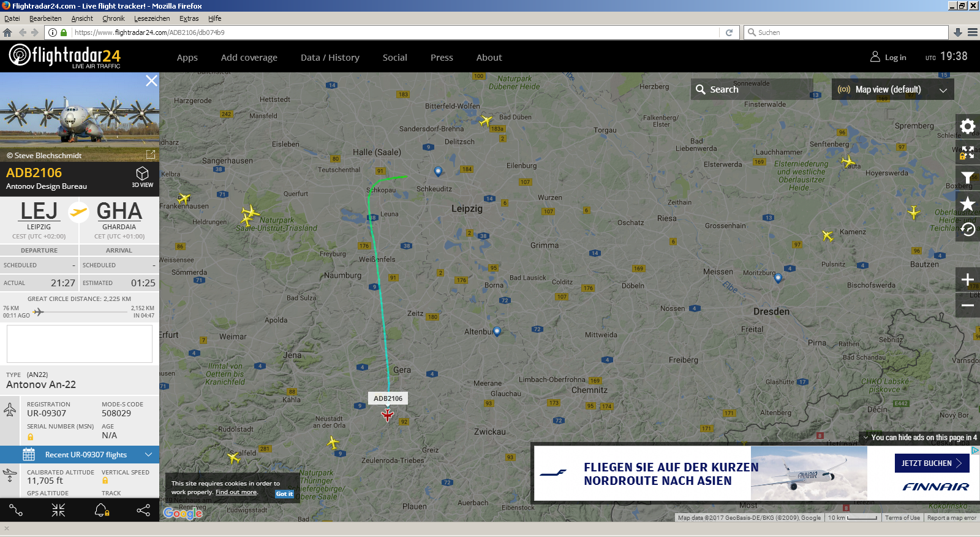Click the flight progress bar plane marker
This screenshot has height=537, width=980.
coord(39,312)
